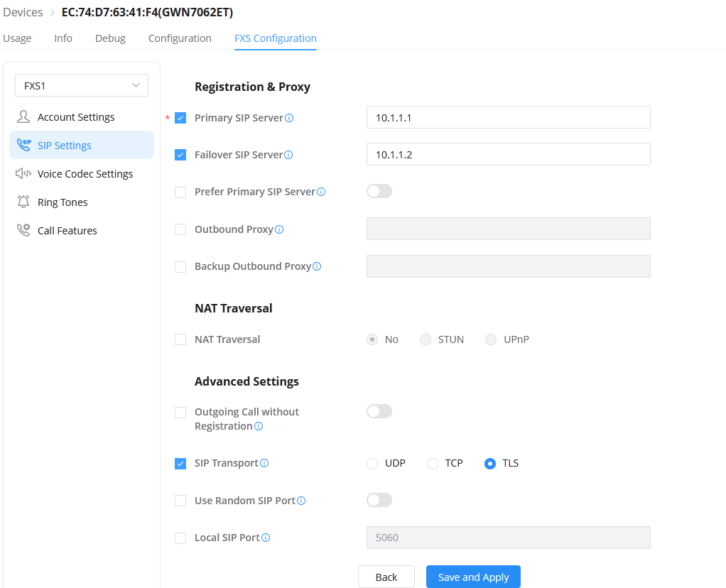
Task: Switch to the Info tab
Action: click(63, 38)
